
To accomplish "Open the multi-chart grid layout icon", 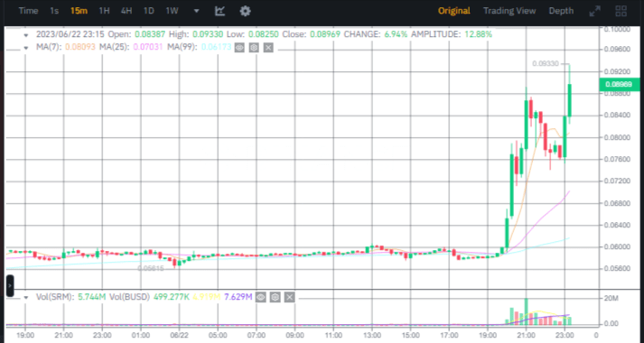I will click(621, 11).
